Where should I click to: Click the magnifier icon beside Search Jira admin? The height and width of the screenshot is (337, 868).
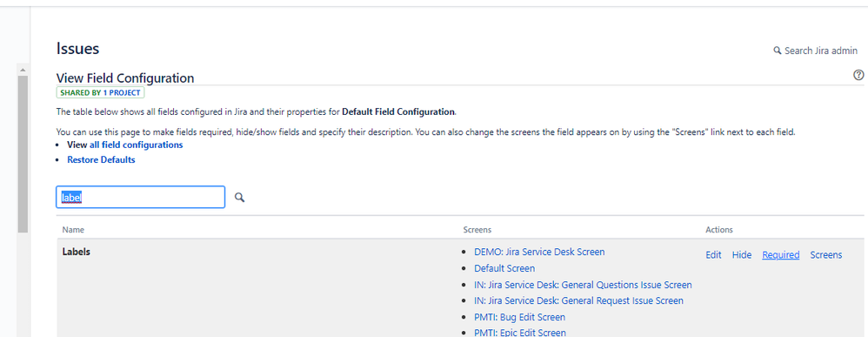(x=778, y=51)
